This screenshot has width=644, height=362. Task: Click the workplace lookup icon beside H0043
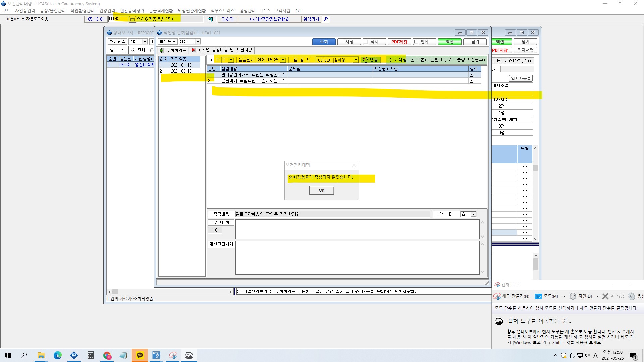click(132, 19)
